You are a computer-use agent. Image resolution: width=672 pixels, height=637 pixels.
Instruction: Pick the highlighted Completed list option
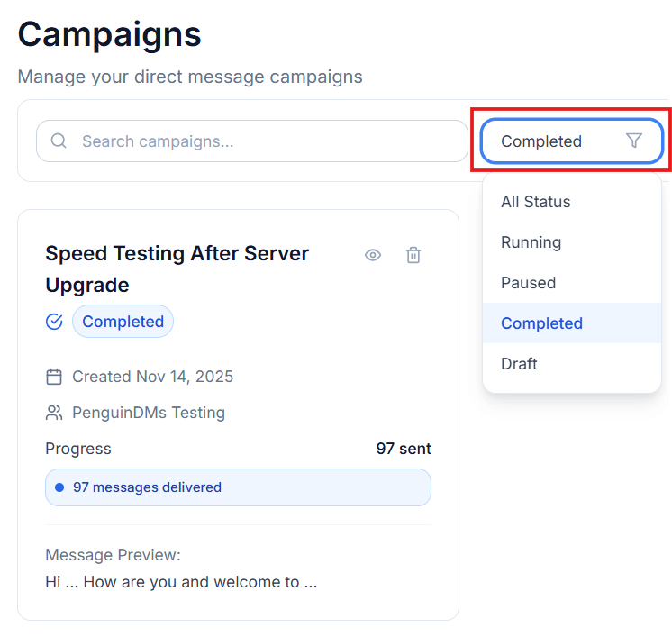(x=542, y=323)
